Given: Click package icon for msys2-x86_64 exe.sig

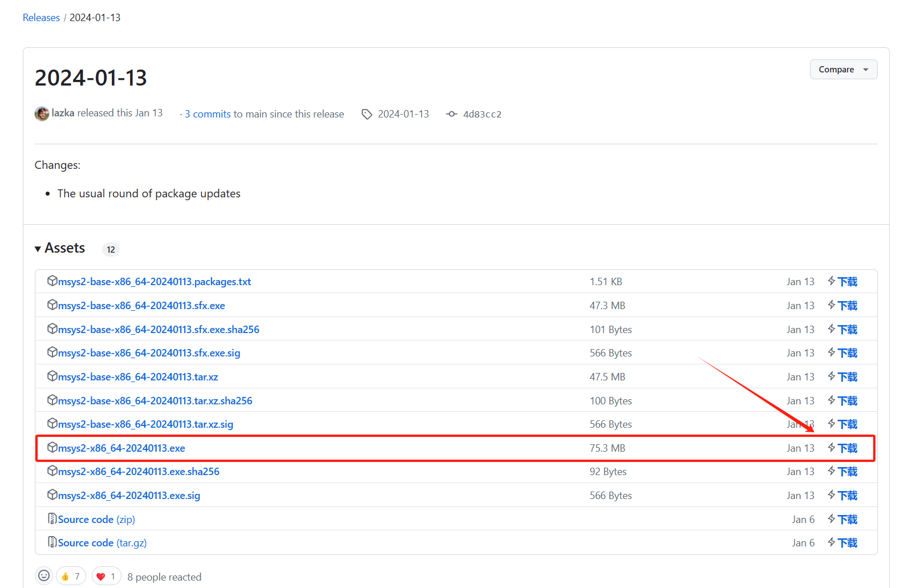Looking at the screenshot, I should (52, 494).
